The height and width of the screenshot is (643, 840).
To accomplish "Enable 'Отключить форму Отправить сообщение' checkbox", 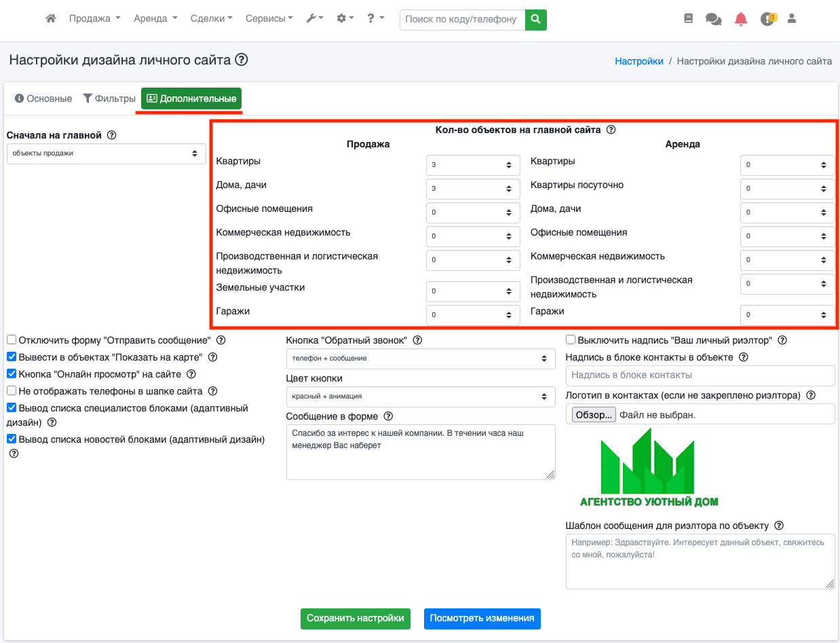I will tap(12, 339).
